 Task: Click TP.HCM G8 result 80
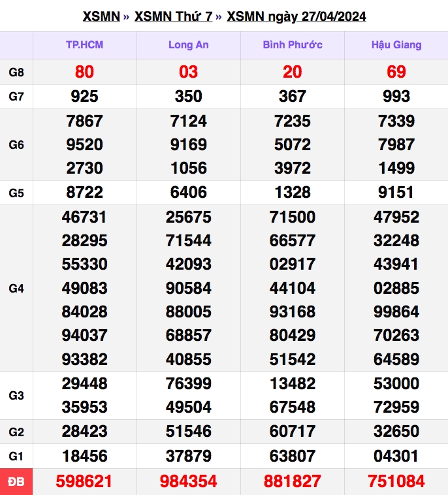pyautogui.click(x=84, y=72)
